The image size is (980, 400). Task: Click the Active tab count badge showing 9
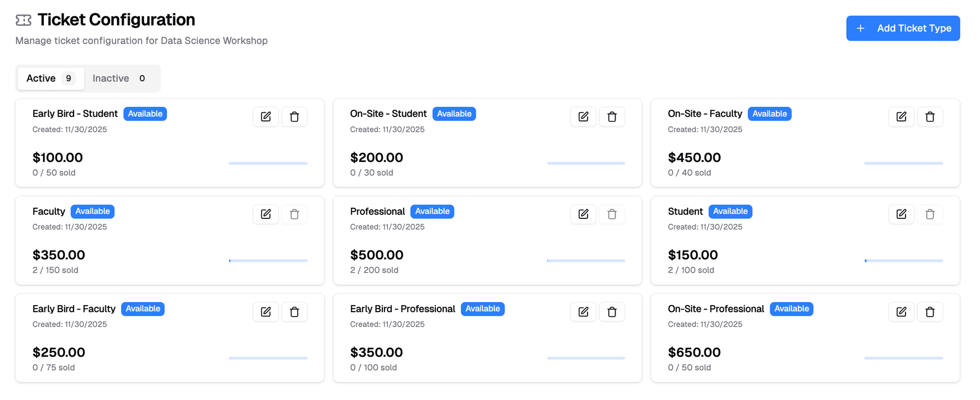(x=68, y=78)
